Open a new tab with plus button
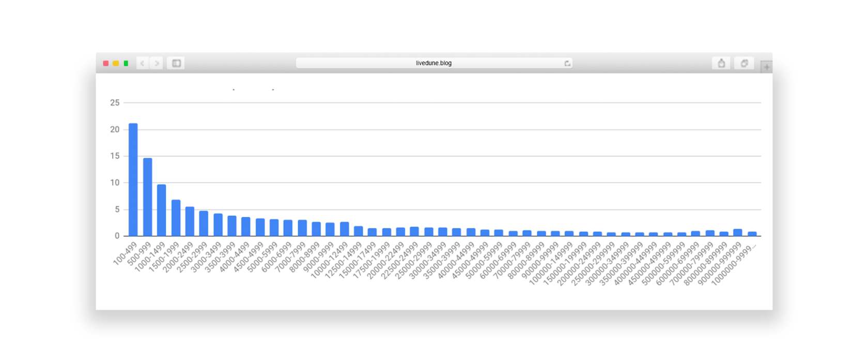Screen dimensions: 868x362 coord(766,67)
